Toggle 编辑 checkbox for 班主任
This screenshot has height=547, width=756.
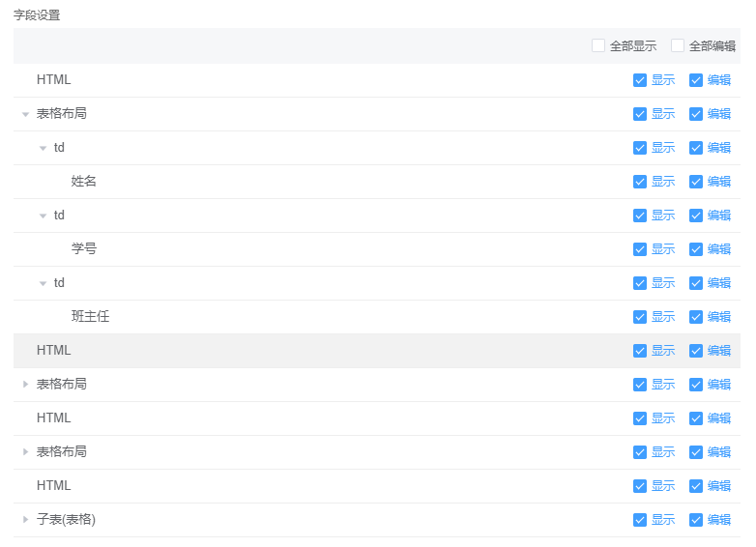(696, 317)
